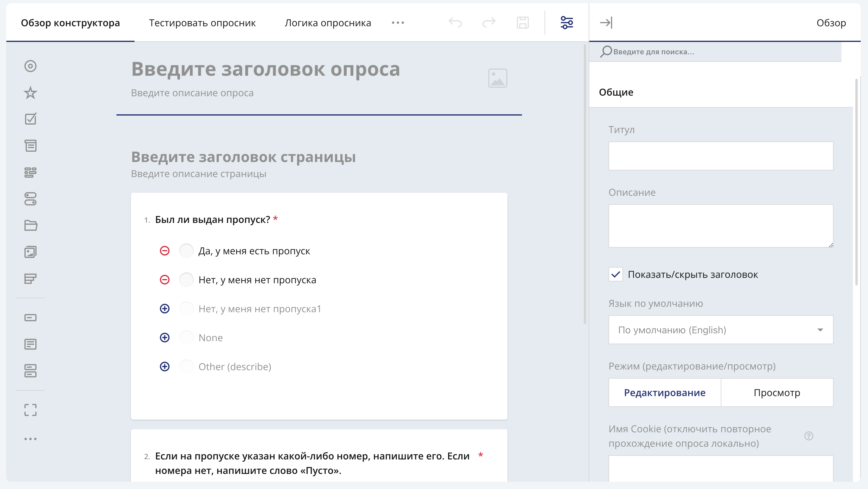Edit the survey title placeholder
The width and height of the screenshot is (868, 489).
pos(265,69)
